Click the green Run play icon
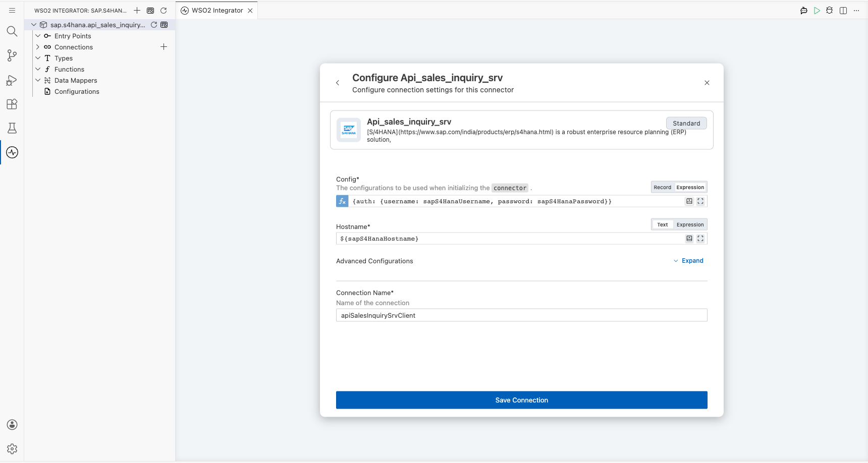The image size is (868, 463). [x=817, y=11]
